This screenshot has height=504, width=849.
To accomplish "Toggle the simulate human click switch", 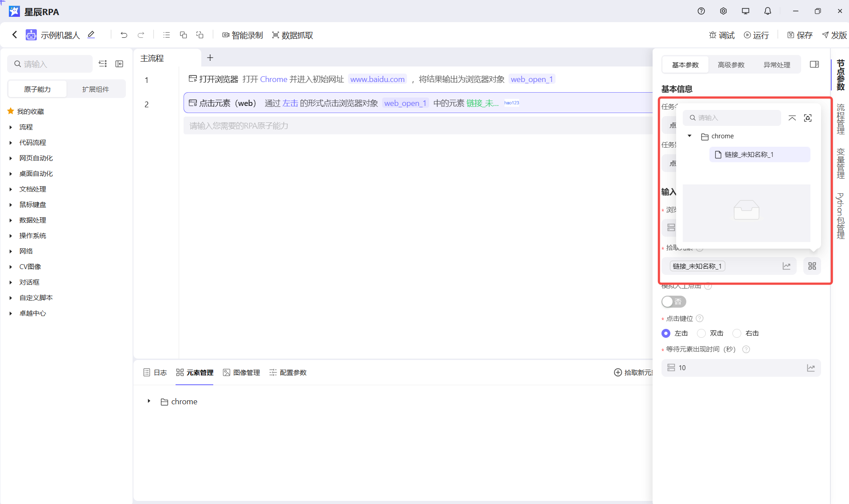I will tap(673, 302).
